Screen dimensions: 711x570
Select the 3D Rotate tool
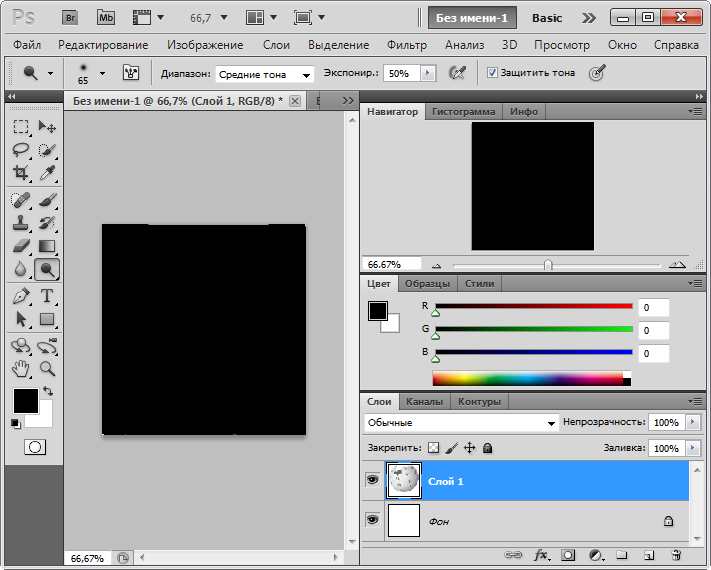click(x=20, y=346)
